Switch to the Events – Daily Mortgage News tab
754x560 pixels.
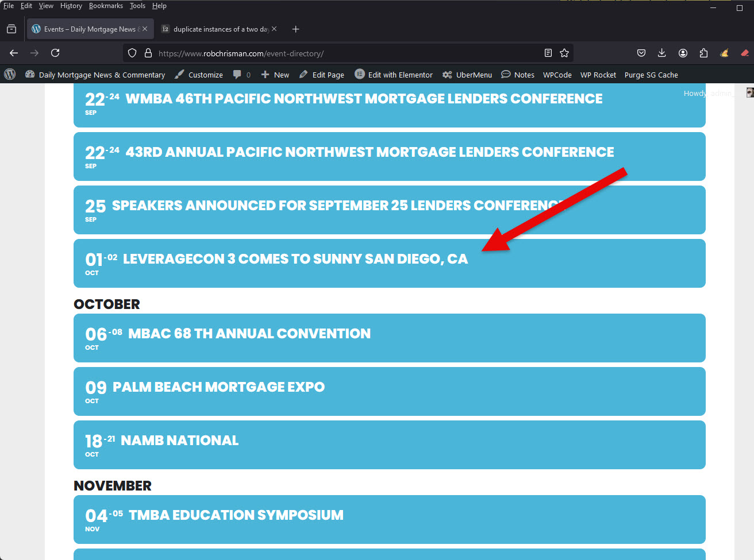point(90,29)
